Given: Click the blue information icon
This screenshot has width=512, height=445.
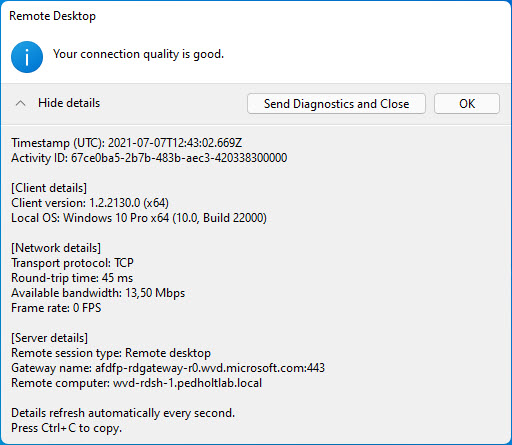Looking at the screenshot, I should pyautogui.click(x=27, y=57).
